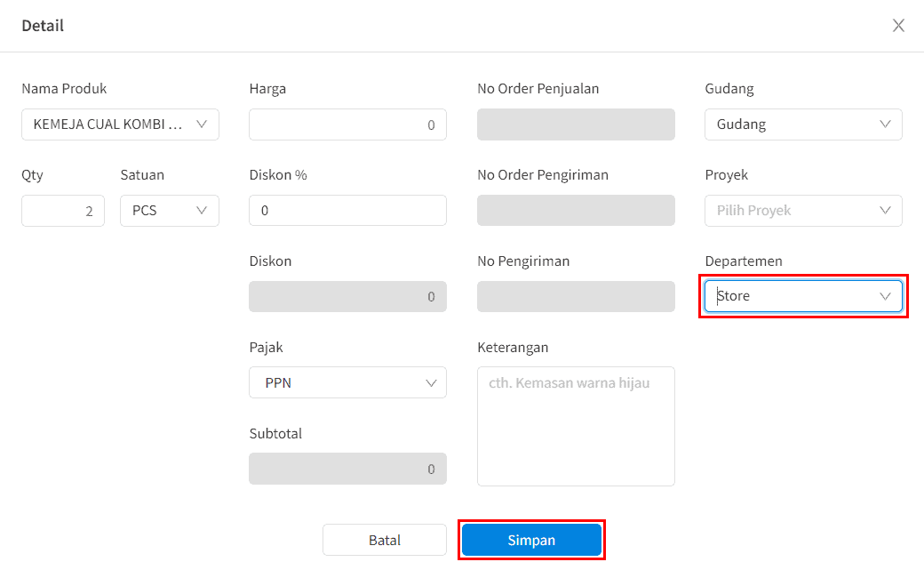
Task: Click the No Order Pengiriman label
Action: 543,175
